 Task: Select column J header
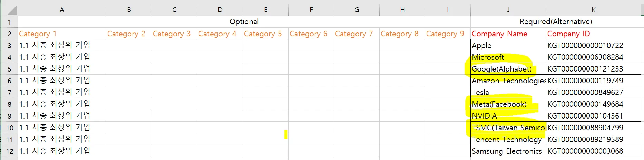(508, 10)
